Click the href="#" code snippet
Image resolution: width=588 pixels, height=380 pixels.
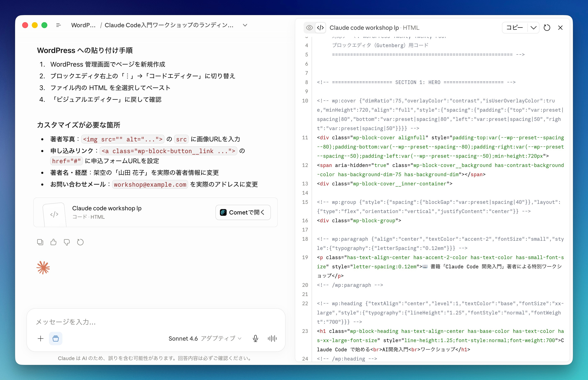[x=67, y=161]
